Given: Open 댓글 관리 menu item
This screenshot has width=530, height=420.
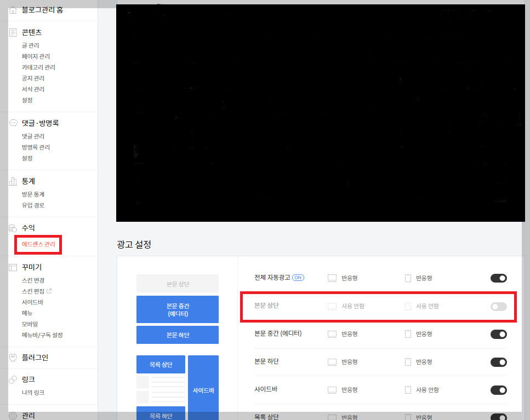Looking at the screenshot, I should pyautogui.click(x=33, y=136).
